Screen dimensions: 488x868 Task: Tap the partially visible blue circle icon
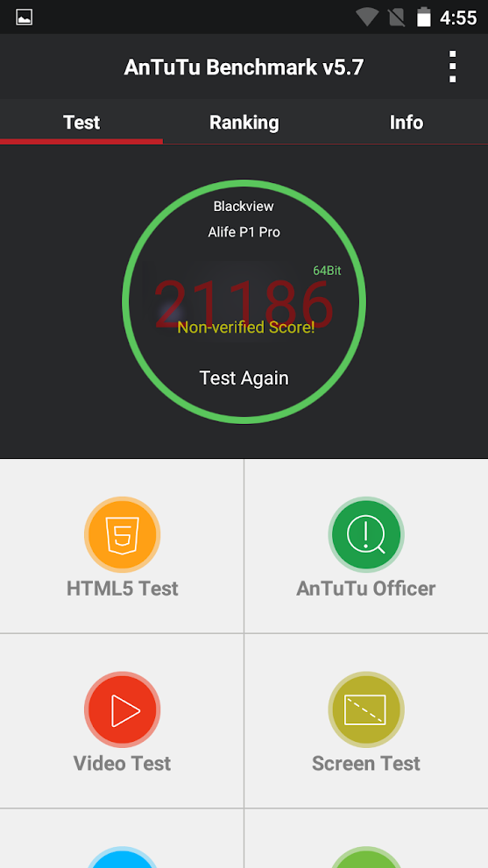tap(123, 858)
